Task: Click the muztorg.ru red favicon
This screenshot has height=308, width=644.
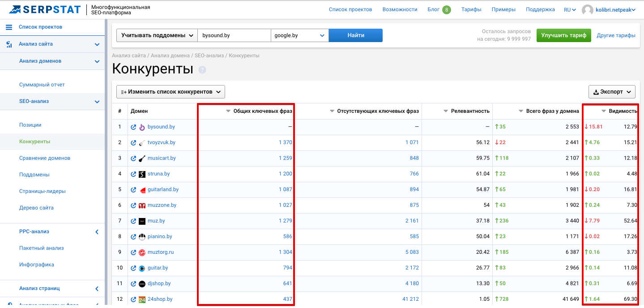Action: (142, 252)
